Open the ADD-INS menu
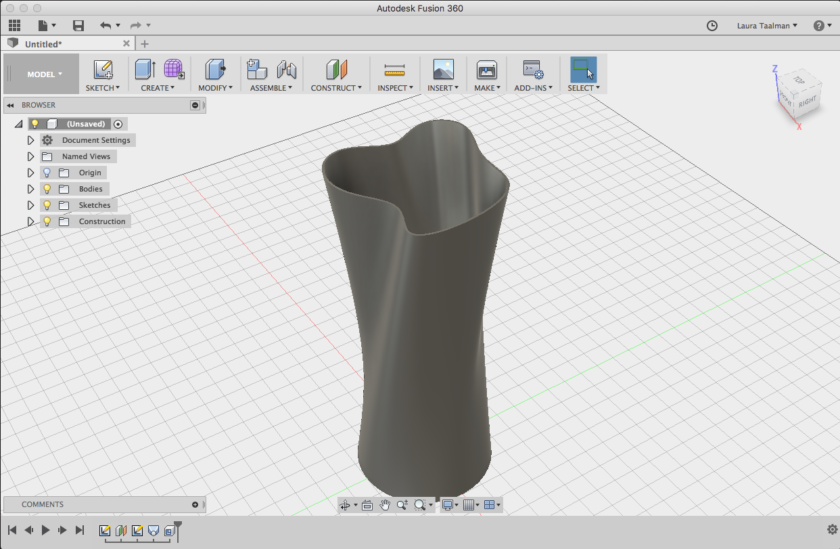 click(x=533, y=88)
